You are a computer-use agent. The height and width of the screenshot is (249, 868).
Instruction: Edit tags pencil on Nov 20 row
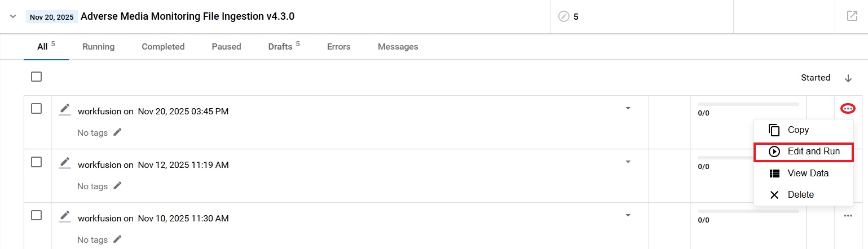coord(117,132)
